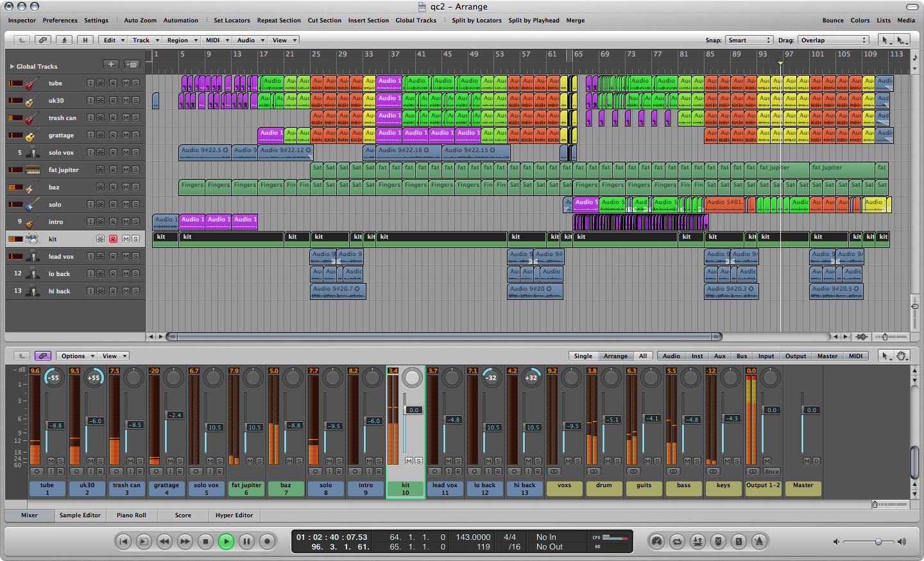Image resolution: width=924 pixels, height=561 pixels.
Task: Mute the tube track in the track list
Action: [126, 83]
